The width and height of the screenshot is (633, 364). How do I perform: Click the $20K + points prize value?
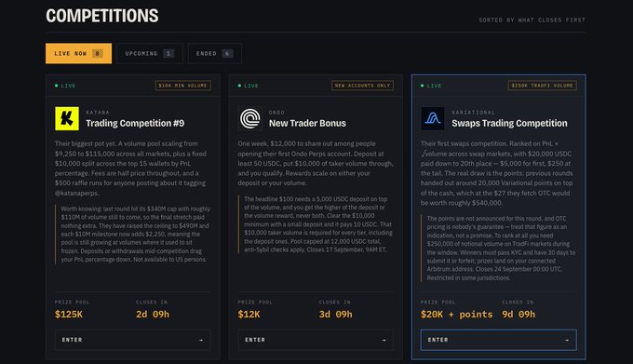[456, 314]
